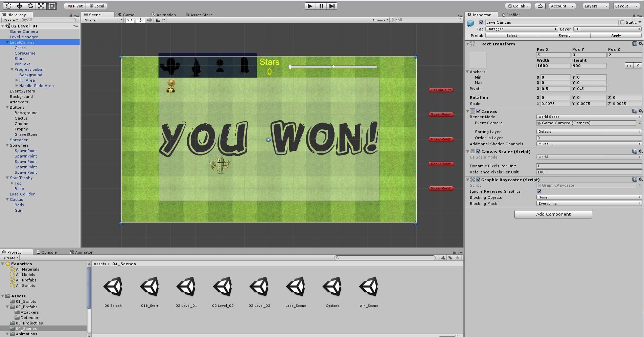
Task: Toggle scene audio speaker icon
Action: click(x=149, y=20)
